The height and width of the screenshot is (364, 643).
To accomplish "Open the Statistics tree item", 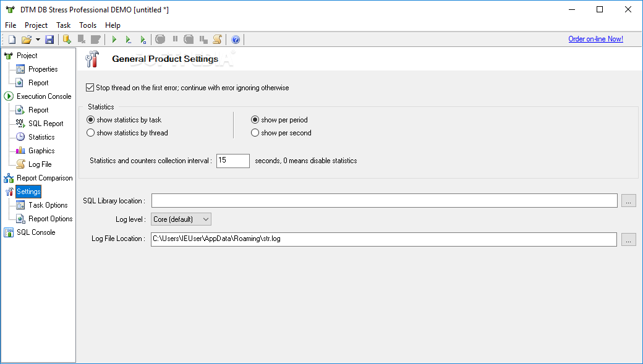I will click(x=41, y=137).
